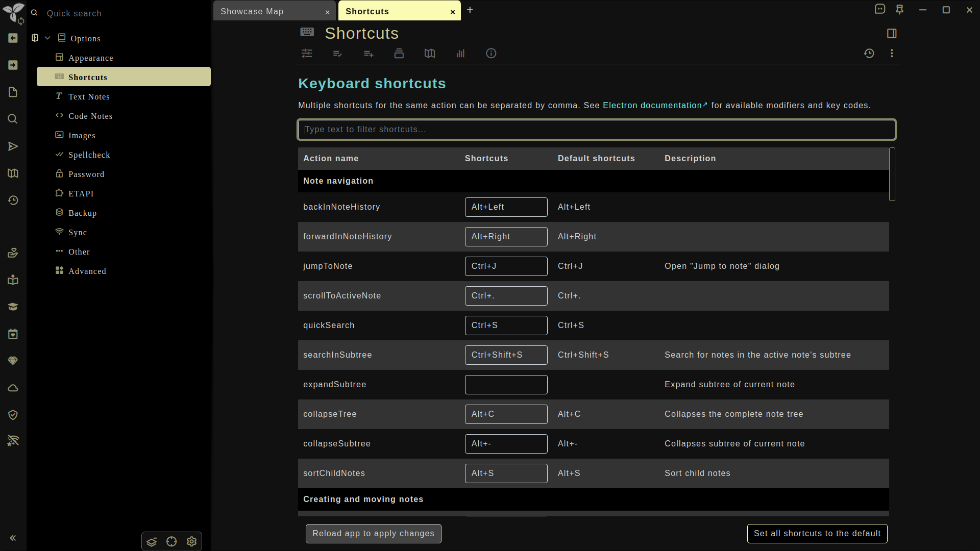Click the graduation cap sidebar icon
980x551 pixels.
13,307
